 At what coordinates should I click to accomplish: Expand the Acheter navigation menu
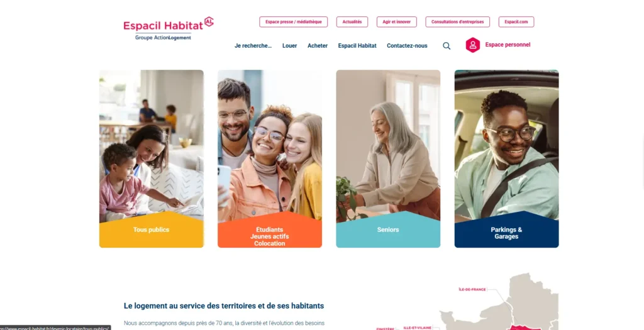318,45
